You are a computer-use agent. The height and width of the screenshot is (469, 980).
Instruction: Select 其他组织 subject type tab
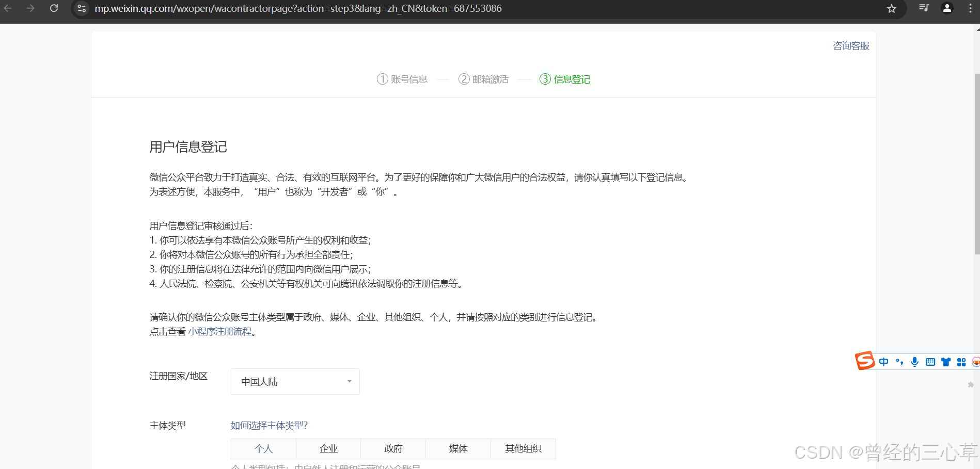click(x=523, y=448)
